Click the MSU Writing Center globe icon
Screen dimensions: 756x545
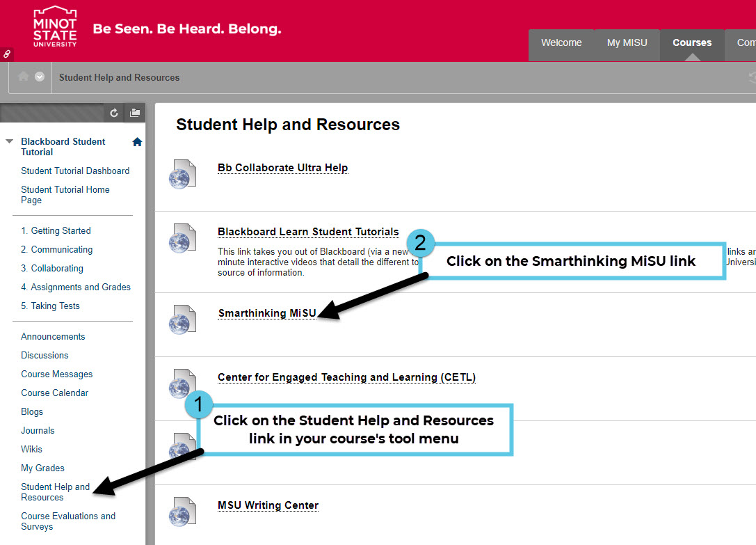(182, 511)
